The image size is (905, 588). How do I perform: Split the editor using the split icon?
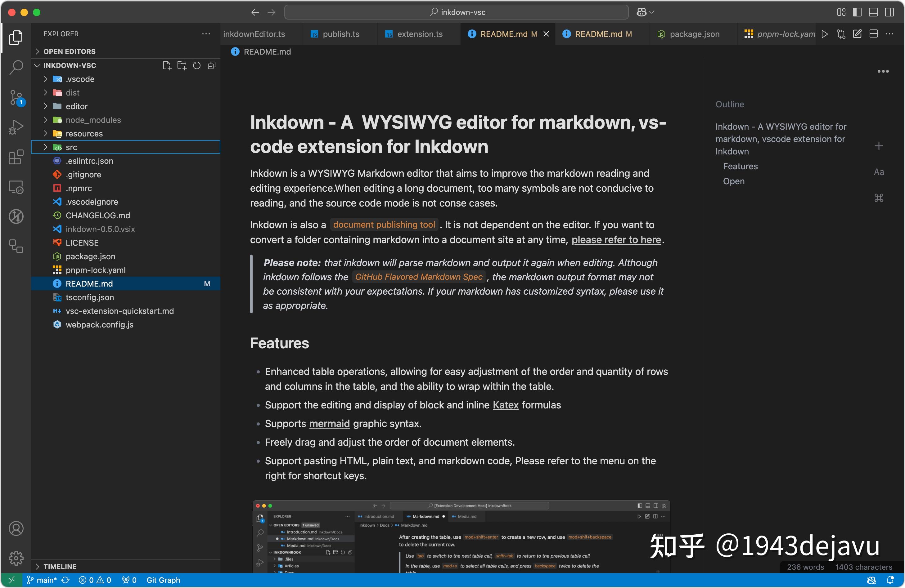[873, 34]
